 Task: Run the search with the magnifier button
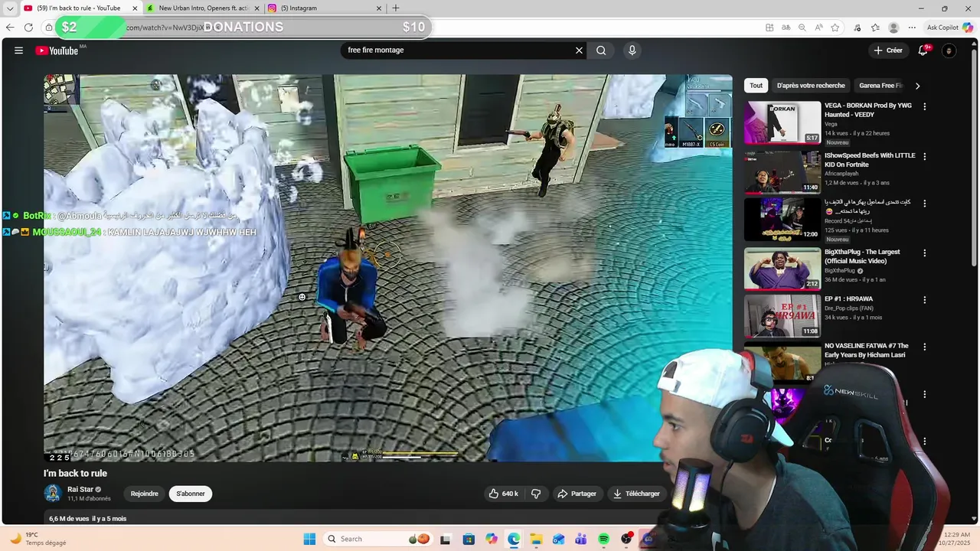(x=601, y=51)
